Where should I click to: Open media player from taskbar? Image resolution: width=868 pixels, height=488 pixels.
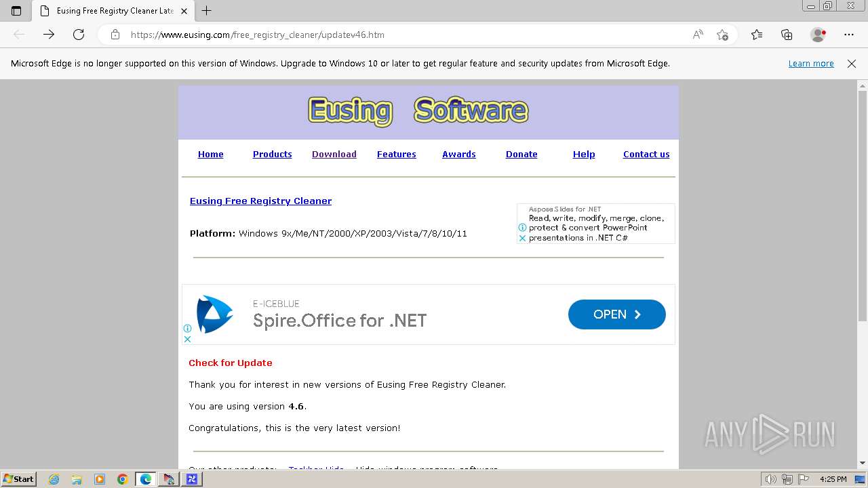100,479
